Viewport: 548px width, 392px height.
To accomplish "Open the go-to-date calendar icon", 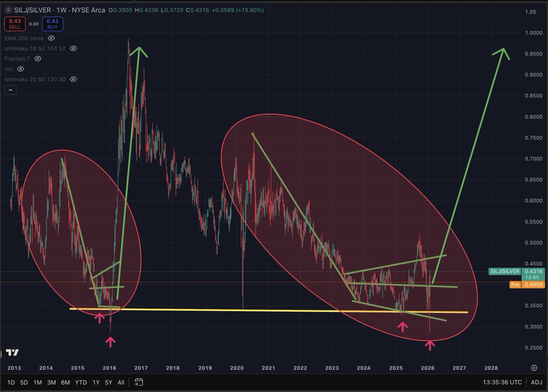I will point(138,382).
